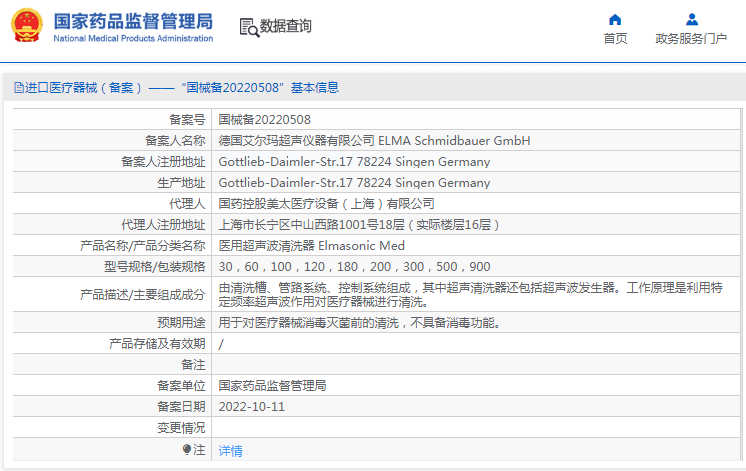Select 医用超声波清洗器 Elmasonic Med product name
Image resolution: width=746 pixels, height=471 pixels.
point(312,245)
